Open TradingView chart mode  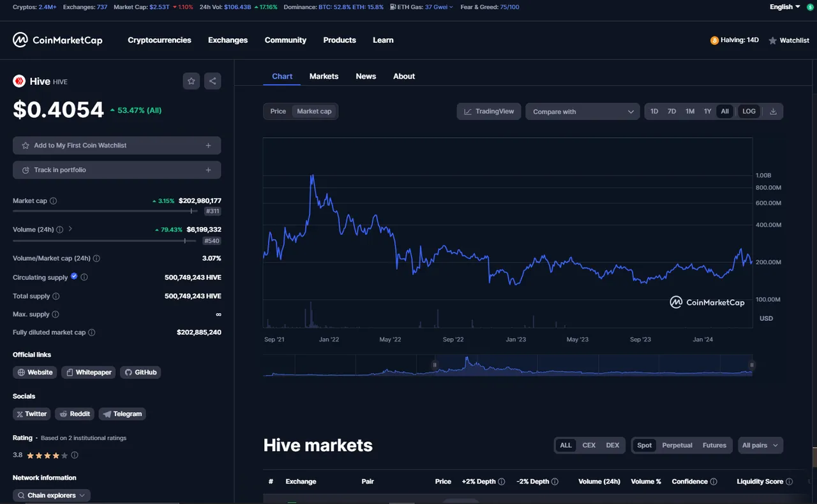pos(489,112)
